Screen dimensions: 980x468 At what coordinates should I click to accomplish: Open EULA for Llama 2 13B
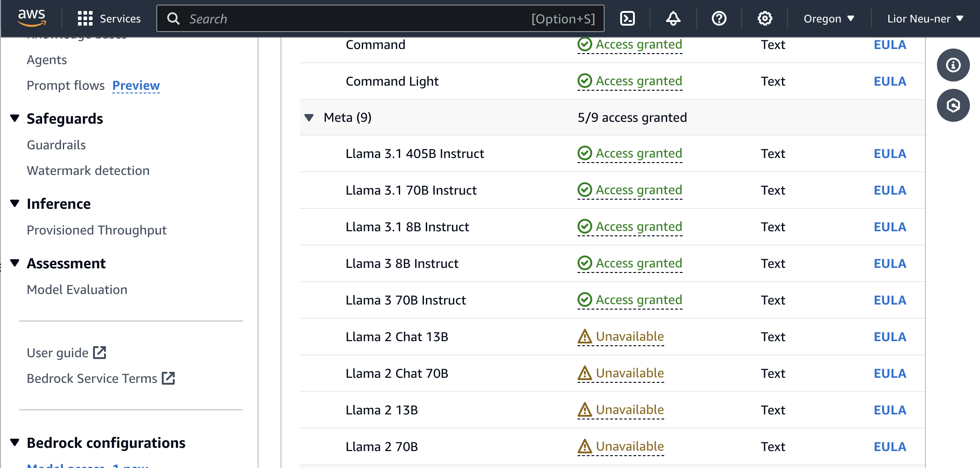click(890, 410)
